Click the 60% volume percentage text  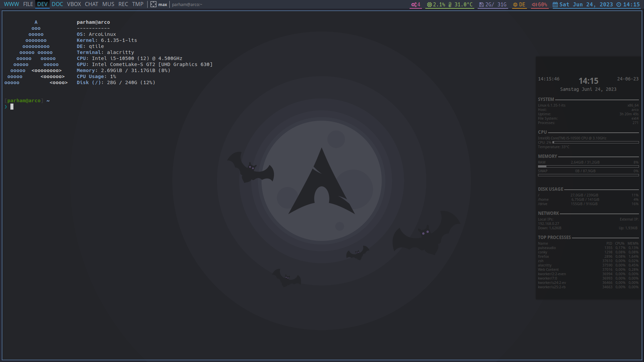pyautogui.click(x=543, y=5)
